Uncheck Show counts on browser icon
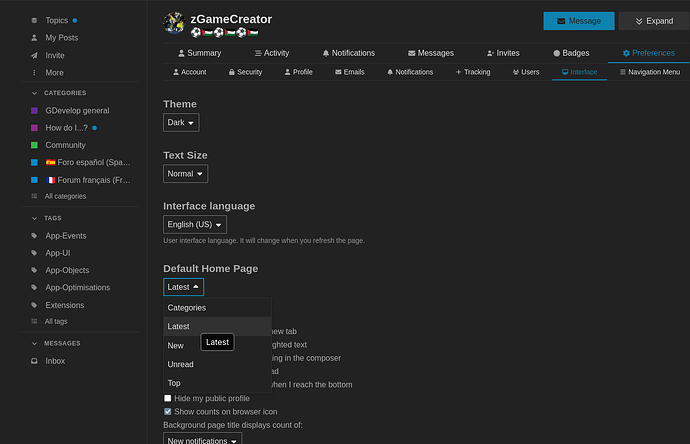690x444 pixels. pyautogui.click(x=168, y=411)
